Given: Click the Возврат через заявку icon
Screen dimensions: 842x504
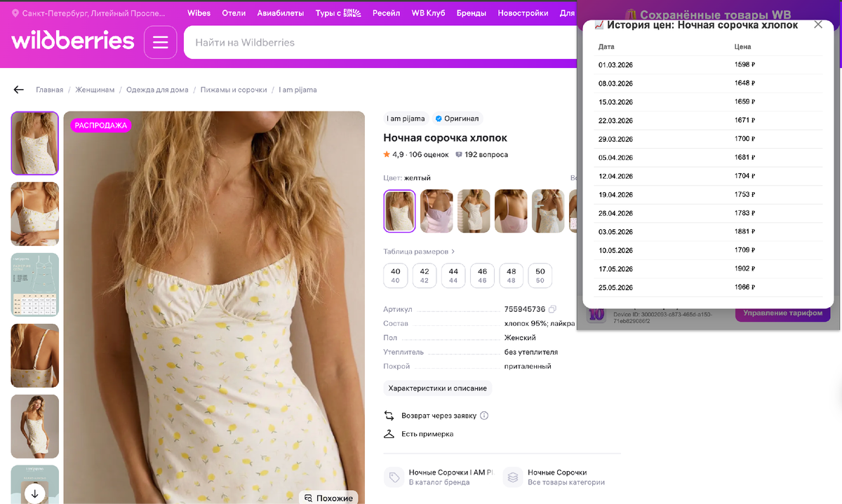Looking at the screenshot, I should [389, 416].
